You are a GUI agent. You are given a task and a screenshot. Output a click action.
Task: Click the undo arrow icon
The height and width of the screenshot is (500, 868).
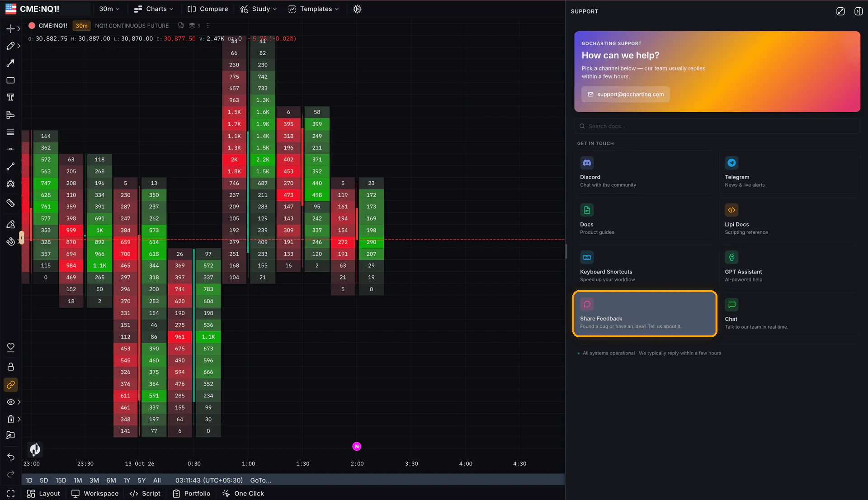(10, 457)
